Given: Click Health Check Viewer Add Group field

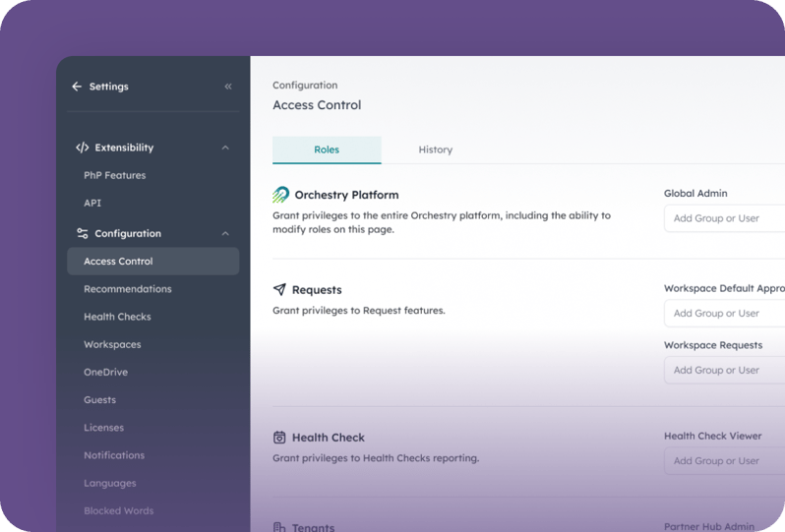Looking at the screenshot, I should 723,460.
